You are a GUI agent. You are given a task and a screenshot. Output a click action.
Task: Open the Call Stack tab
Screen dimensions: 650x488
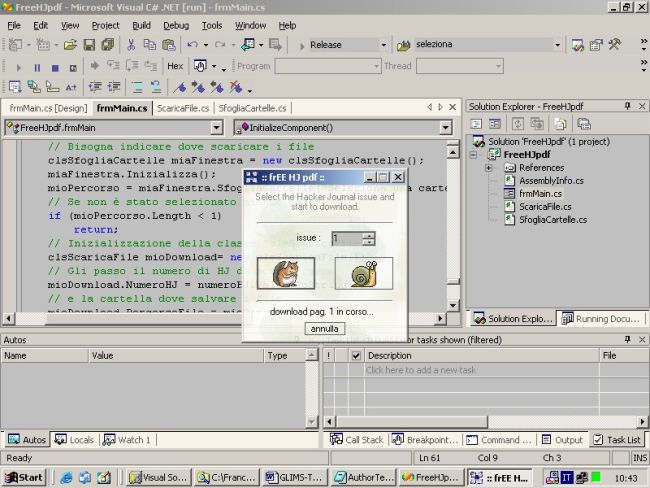[357, 440]
